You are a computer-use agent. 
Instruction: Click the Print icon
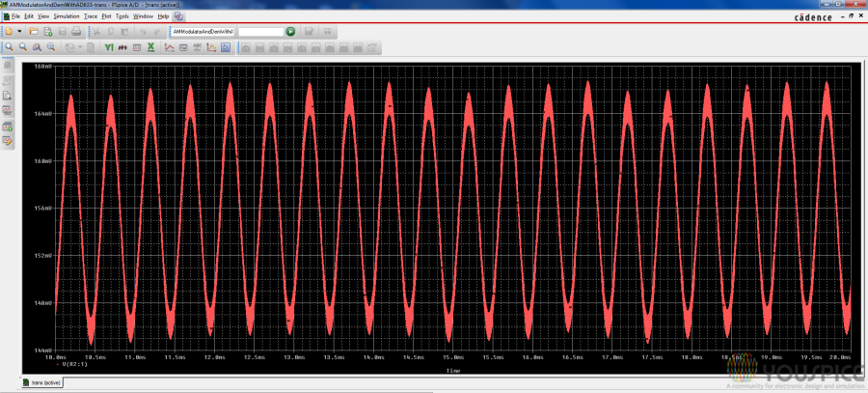click(x=76, y=32)
